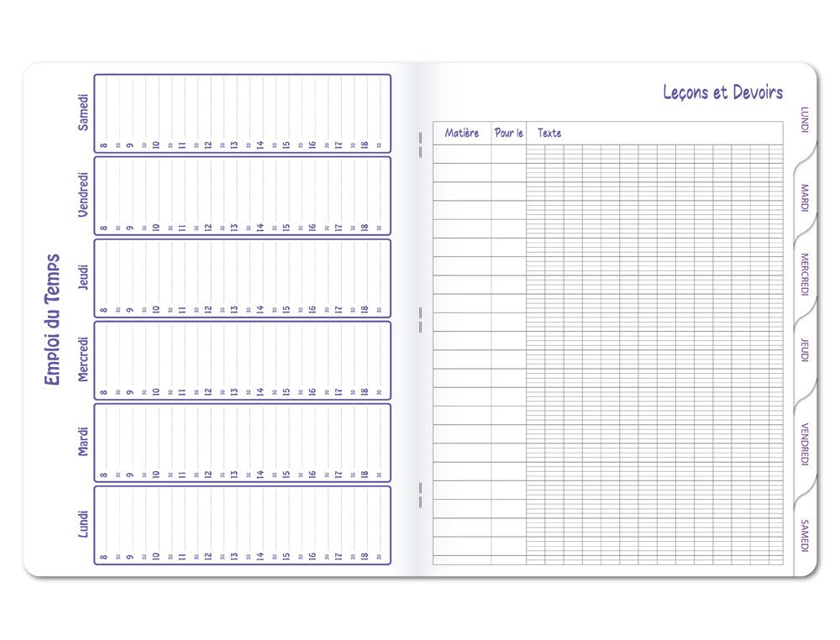Click the first empty Matière cell
This screenshot has height=640, width=840.
tap(462, 154)
